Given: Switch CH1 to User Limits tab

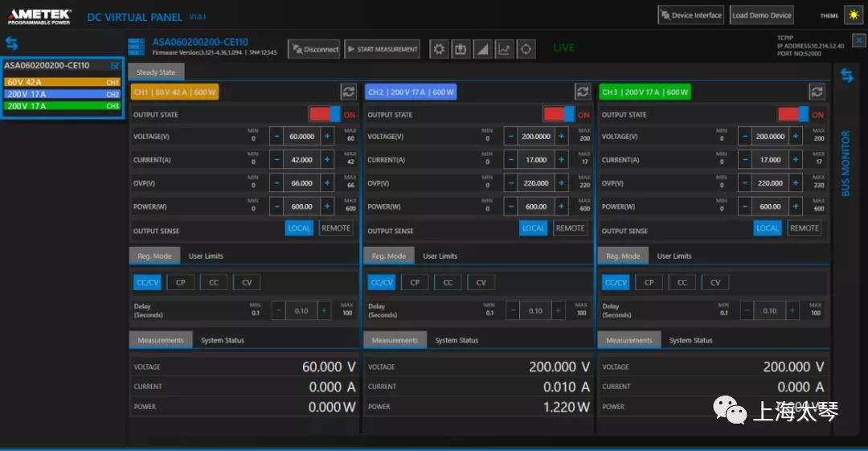Looking at the screenshot, I should [x=206, y=256].
